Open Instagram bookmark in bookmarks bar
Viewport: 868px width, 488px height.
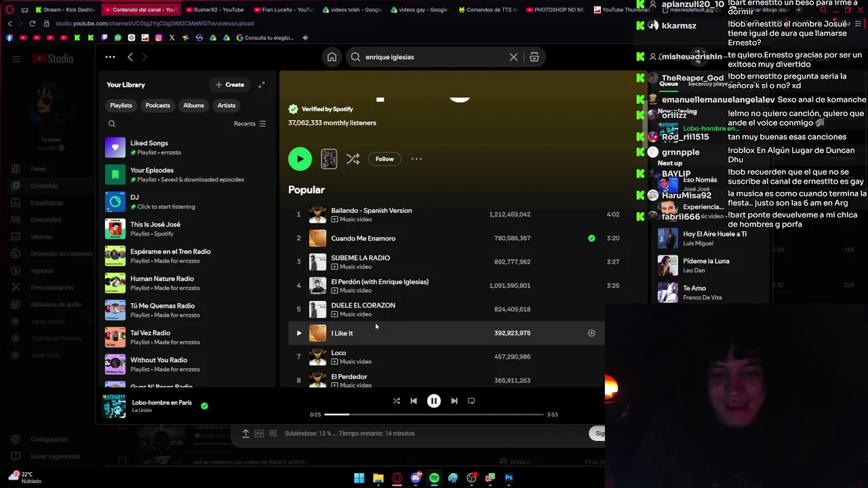point(159,38)
